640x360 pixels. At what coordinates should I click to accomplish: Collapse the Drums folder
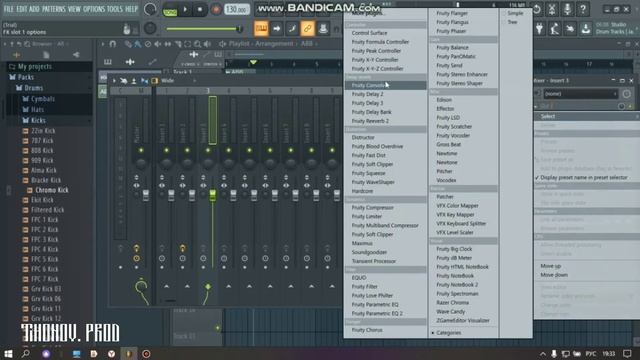coord(33,88)
